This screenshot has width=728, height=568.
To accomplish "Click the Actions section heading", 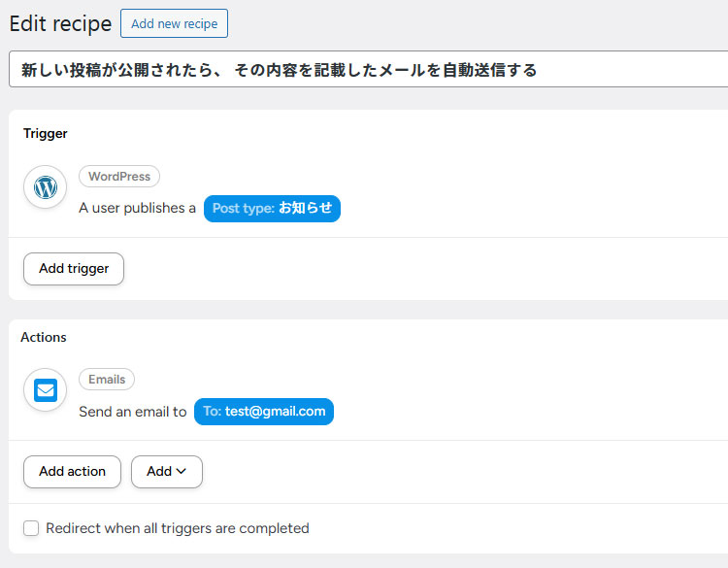I will pos(44,337).
